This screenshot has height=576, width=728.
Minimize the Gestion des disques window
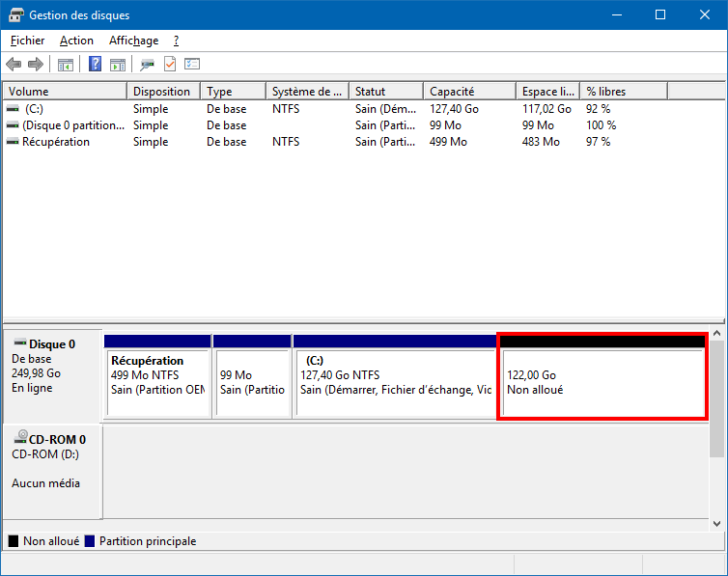[x=617, y=14]
